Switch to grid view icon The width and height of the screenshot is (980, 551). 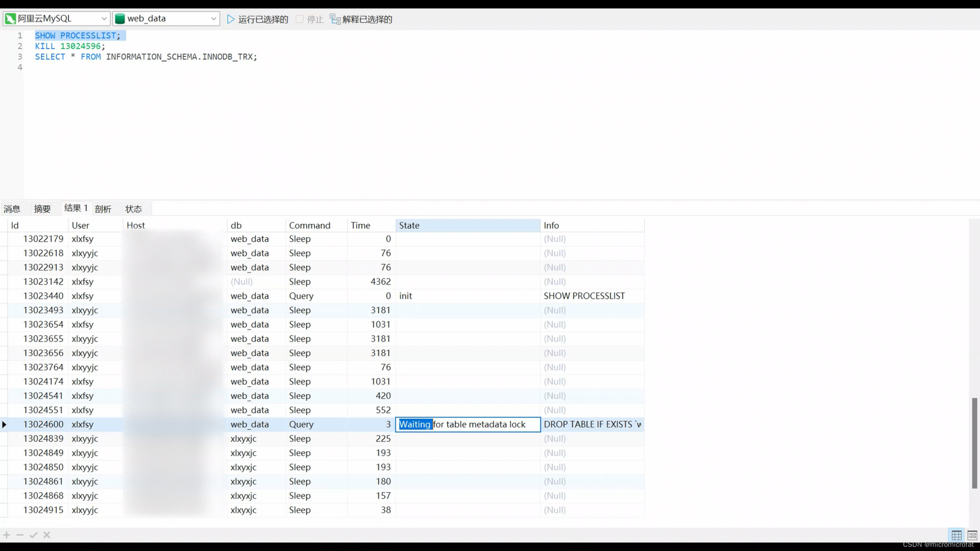(956, 535)
